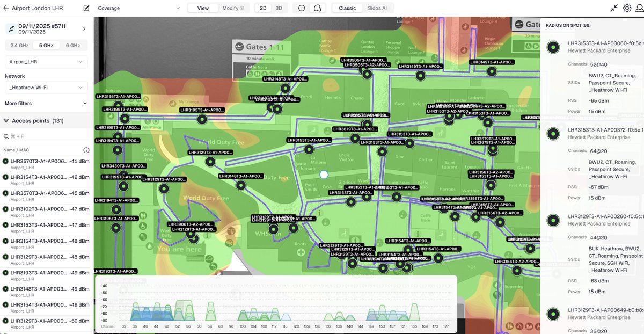Viewport: 644px width, 334px height.
Task: Click the 44@20 channel value
Action: tap(598, 237)
